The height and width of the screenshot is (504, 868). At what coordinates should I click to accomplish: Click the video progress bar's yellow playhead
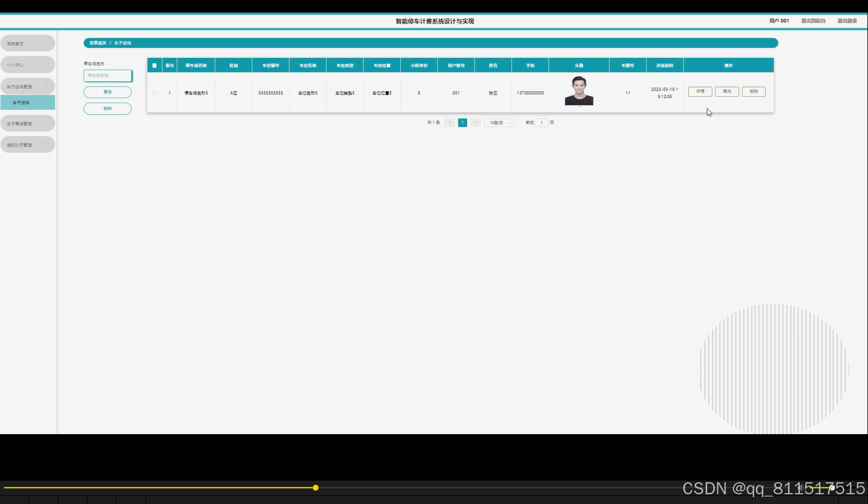pyautogui.click(x=315, y=487)
